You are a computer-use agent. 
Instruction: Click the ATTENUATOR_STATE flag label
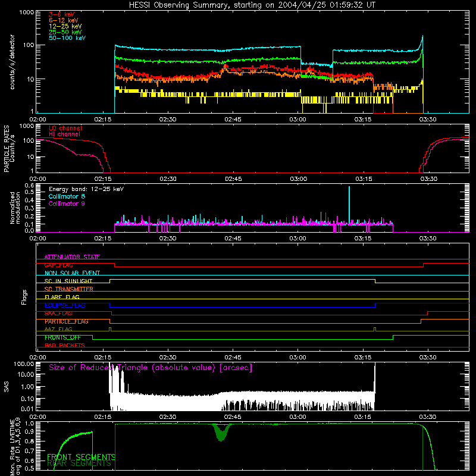(x=72, y=257)
